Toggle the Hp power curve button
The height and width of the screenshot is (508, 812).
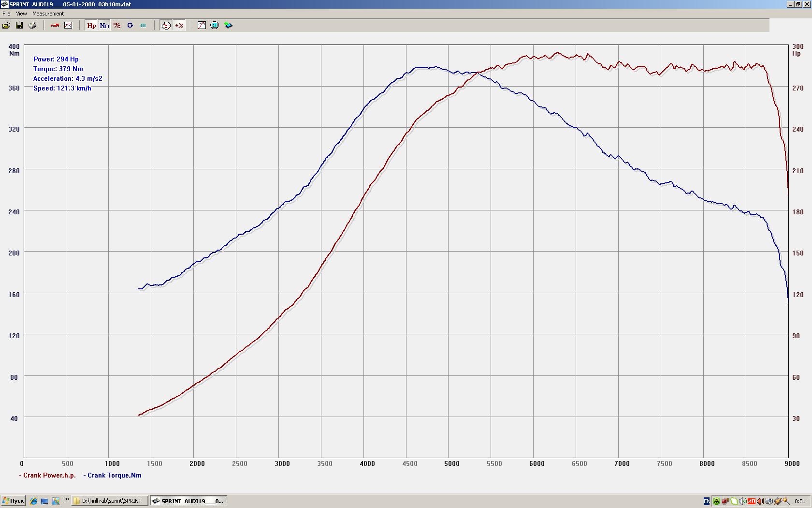tap(91, 25)
